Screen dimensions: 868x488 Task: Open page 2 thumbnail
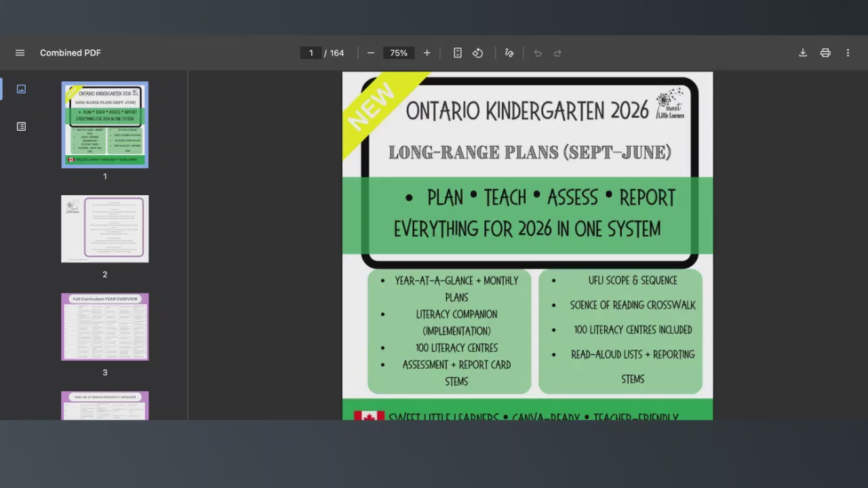(105, 229)
